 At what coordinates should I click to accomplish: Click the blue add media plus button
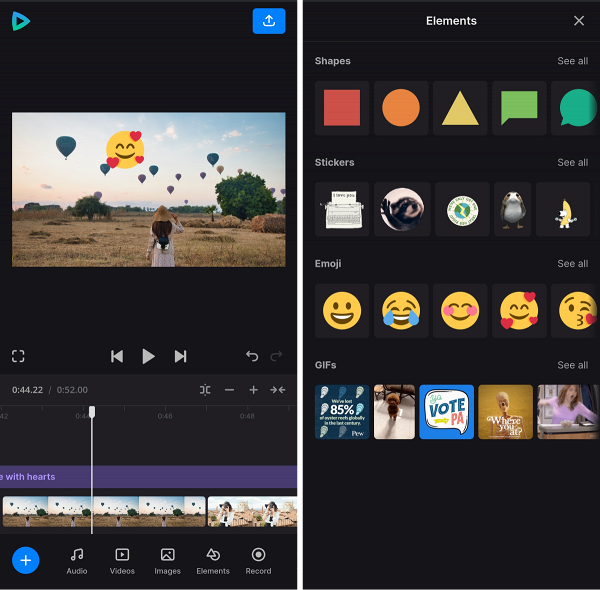click(x=26, y=561)
